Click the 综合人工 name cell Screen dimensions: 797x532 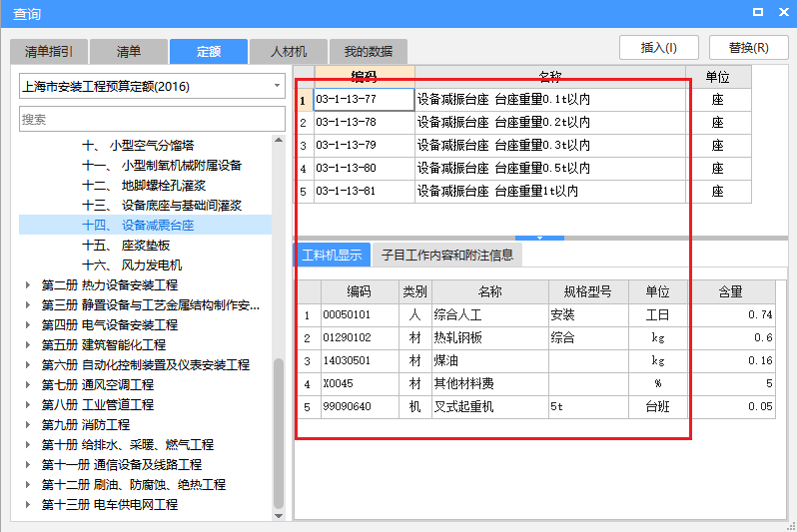490,315
